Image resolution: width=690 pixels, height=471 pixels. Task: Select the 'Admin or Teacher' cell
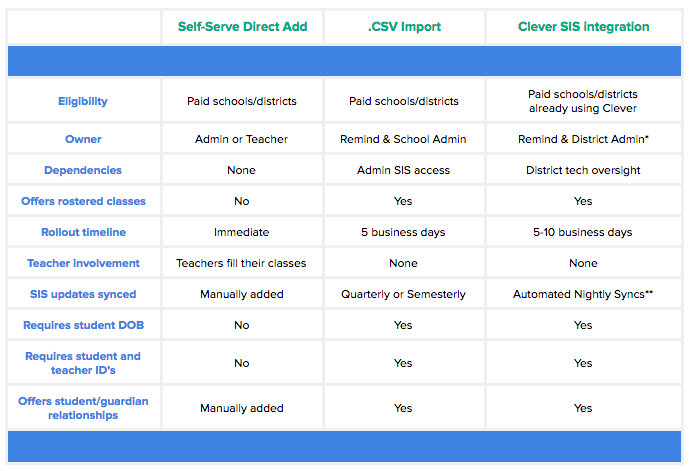click(241, 139)
